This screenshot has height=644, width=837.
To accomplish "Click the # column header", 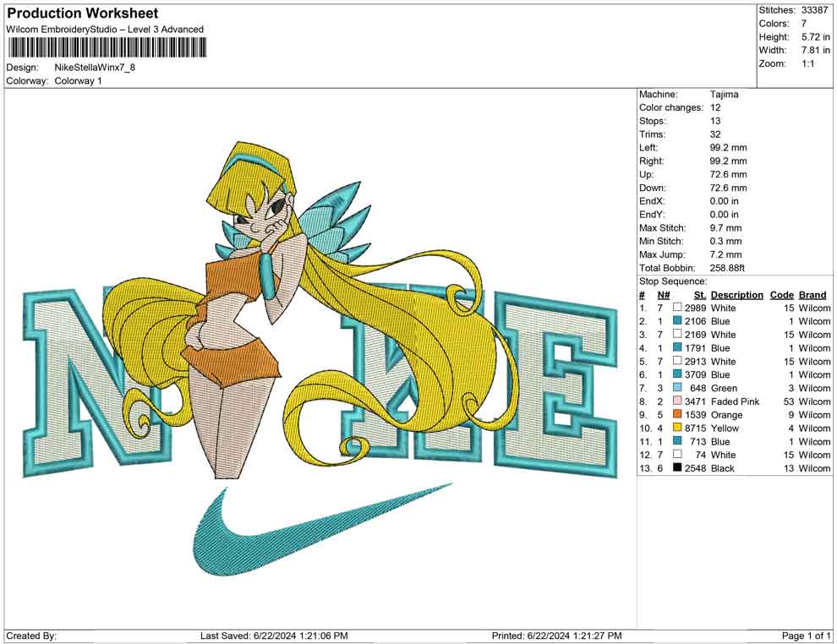I will pyautogui.click(x=643, y=295).
